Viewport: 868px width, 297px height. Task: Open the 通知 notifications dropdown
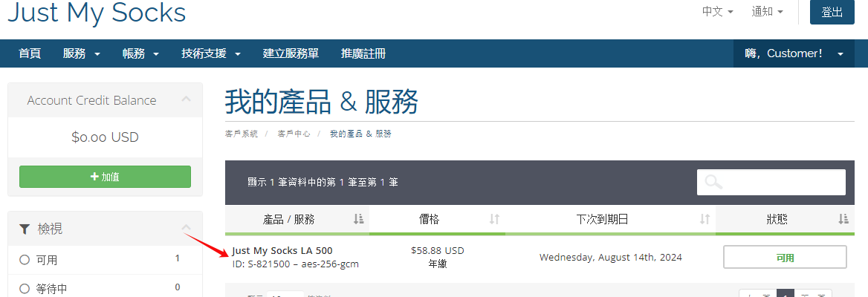coord(767,12)
